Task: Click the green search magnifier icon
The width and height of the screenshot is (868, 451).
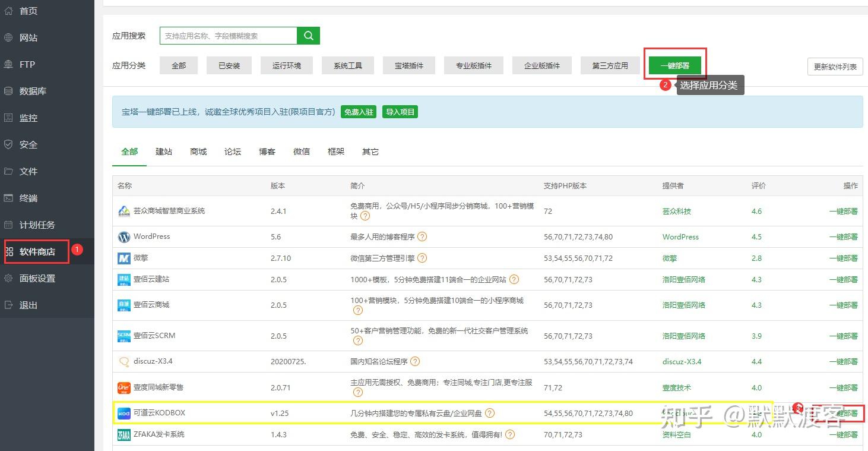Action: pos(308,36)
